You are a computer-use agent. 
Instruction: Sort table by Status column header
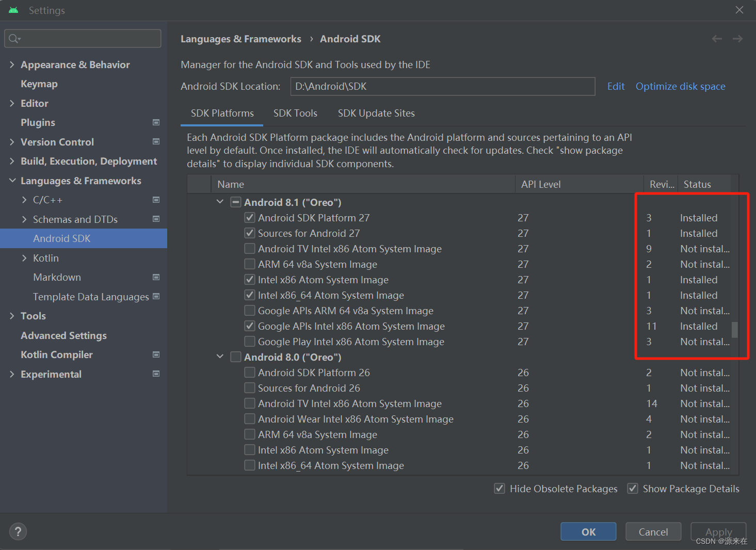[704, 184]
